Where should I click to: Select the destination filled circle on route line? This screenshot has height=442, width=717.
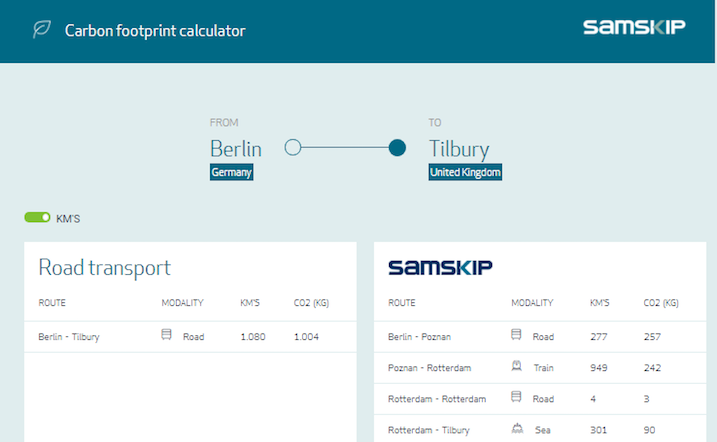(x=397, y=148)
